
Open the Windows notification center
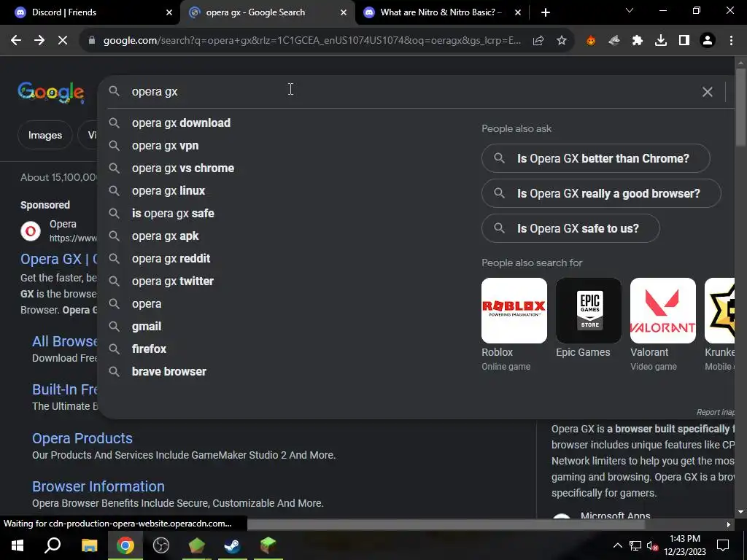(x=723, y=545)
